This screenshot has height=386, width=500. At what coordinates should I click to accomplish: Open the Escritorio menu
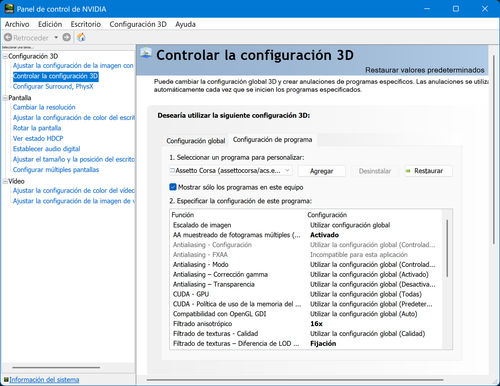pyautogui.click(x=86, y=24)
